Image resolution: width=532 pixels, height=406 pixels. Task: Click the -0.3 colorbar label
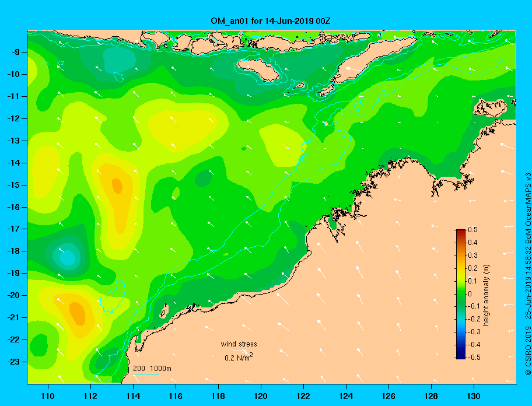[474, 332]
